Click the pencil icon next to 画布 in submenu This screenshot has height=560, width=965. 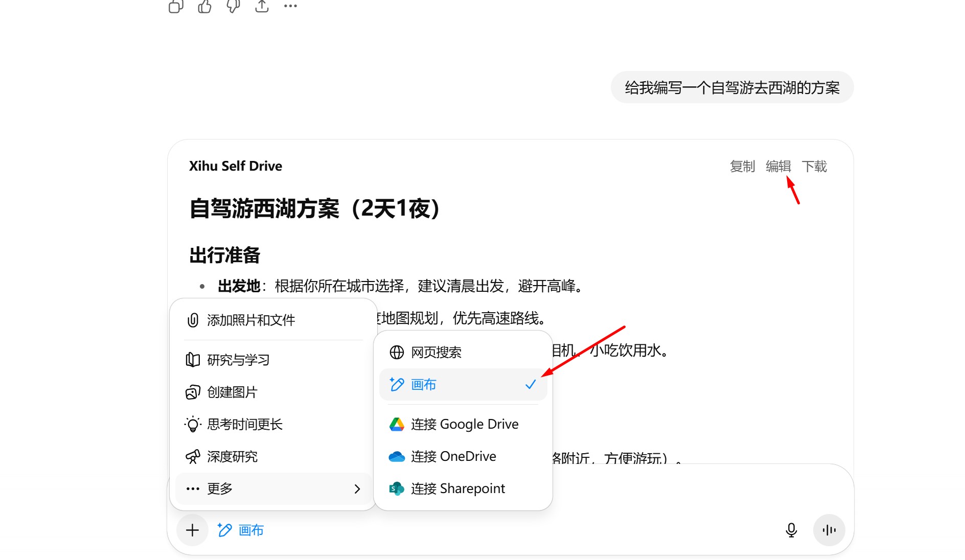coord(397,384)
